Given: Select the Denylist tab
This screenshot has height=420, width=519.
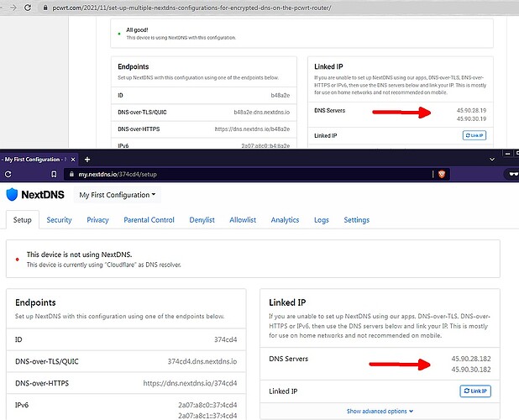Looking at the screenshot, I should click(x=202, y=220).
